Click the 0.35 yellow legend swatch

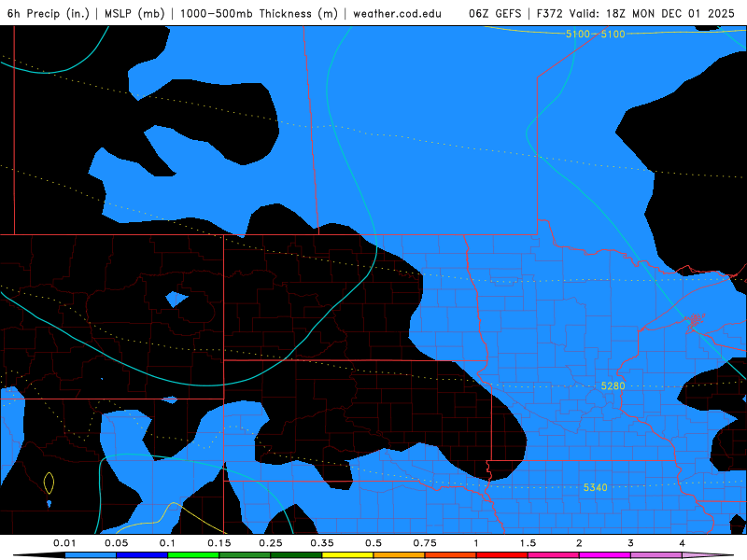[x=347, y=555]
